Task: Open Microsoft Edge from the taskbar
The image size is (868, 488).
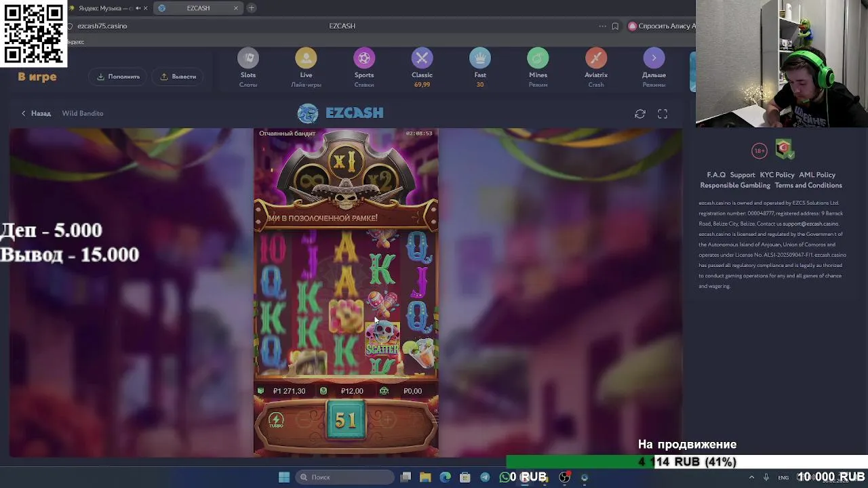Action: pos(445,477)
